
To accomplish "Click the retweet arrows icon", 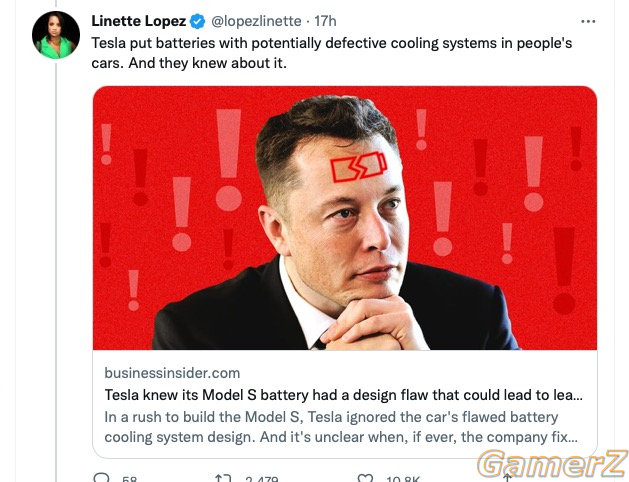I will tap(223, 478).
